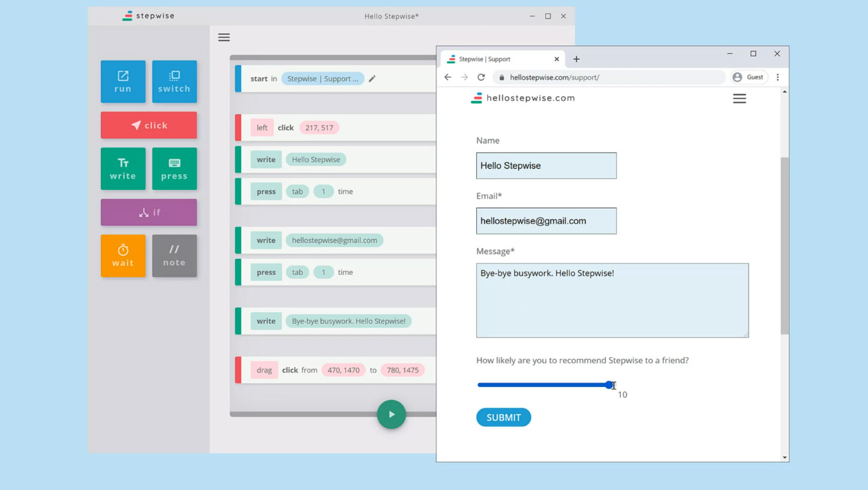Submit the support form
Screen dimensions: 868x490
point(503,417)
